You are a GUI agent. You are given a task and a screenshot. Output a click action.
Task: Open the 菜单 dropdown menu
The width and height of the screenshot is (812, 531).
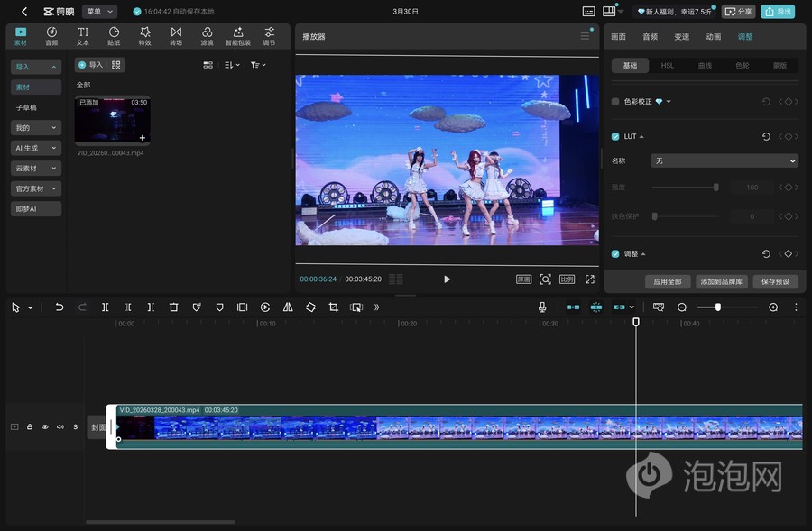[x=99, y=12]
